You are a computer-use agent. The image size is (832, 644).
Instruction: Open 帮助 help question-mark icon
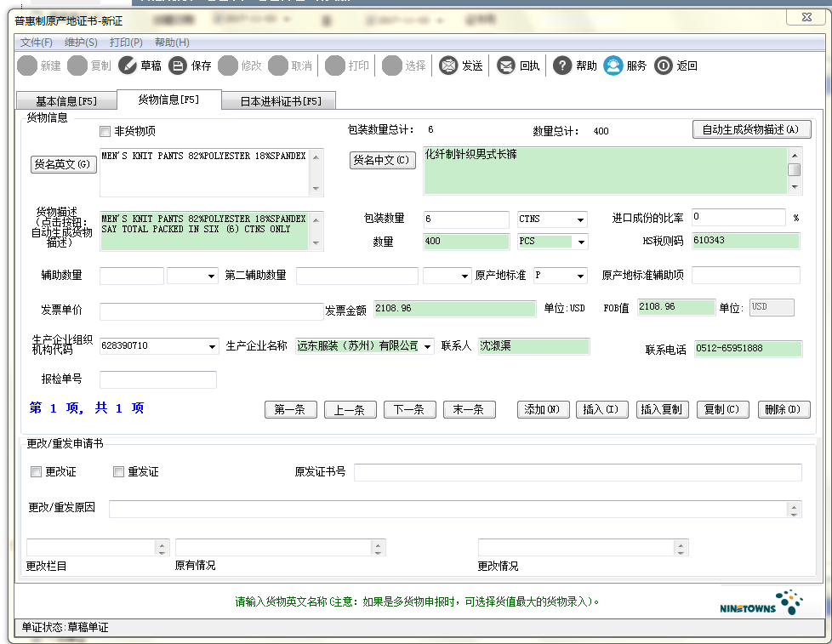tap(562, 66)
